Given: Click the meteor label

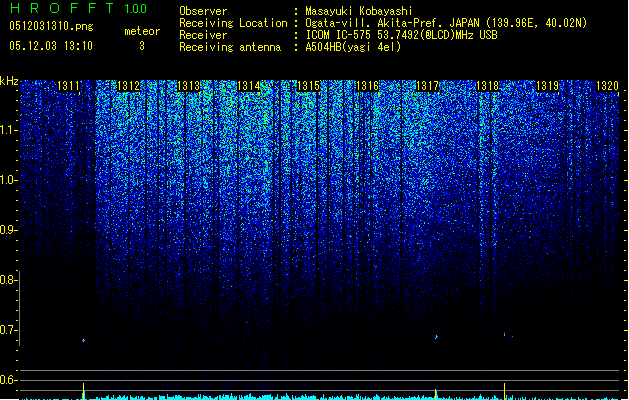Looking at the screenshot, I should [x=142, y=31].
